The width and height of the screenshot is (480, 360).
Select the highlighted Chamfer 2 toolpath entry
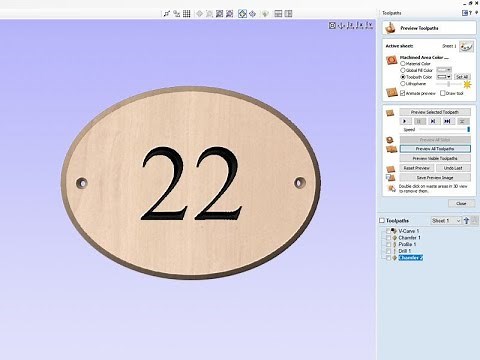411,258
